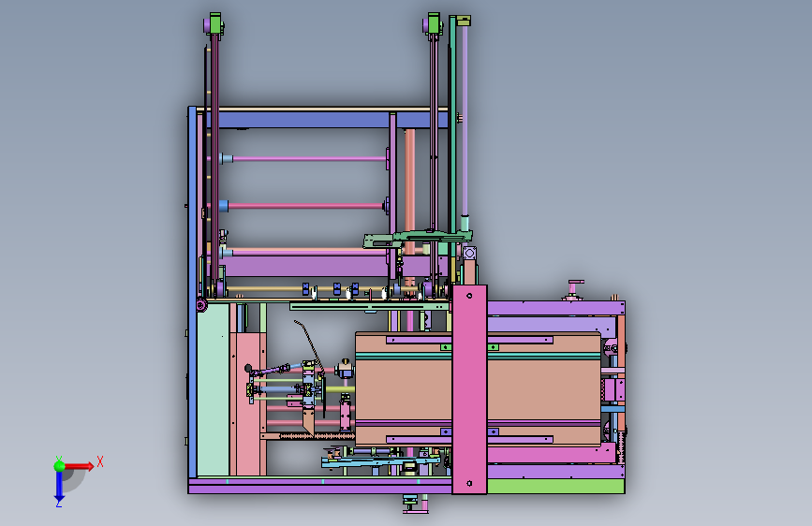Click the red X axis arrow of the view triad
This screenshot has height=526, width=812.
tap(80, 466)
